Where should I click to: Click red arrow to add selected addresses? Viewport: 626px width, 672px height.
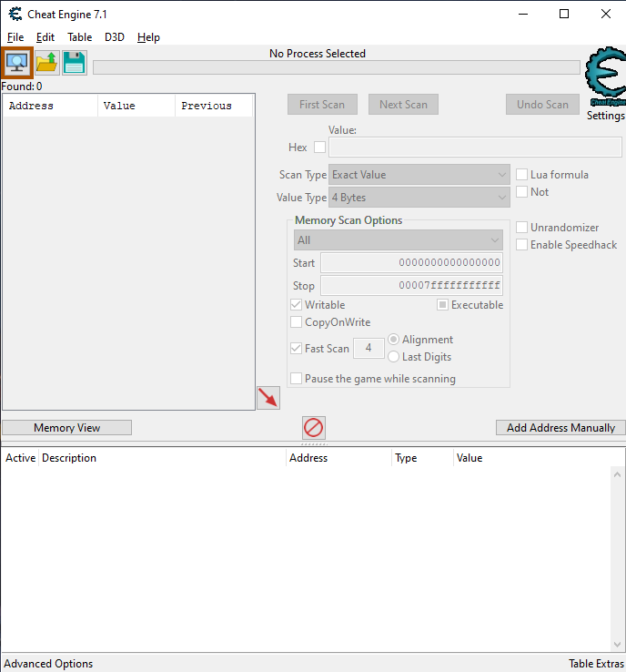pos(268,398)
